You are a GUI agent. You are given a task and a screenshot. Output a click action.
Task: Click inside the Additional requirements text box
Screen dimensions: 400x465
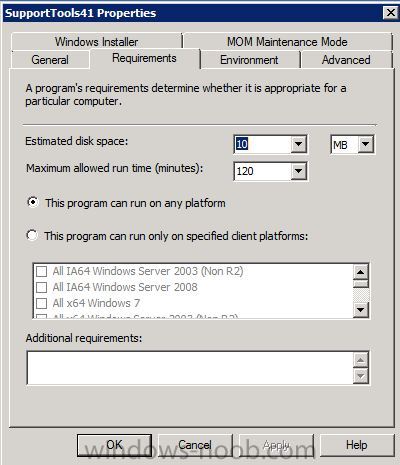[x=190, y=368]
